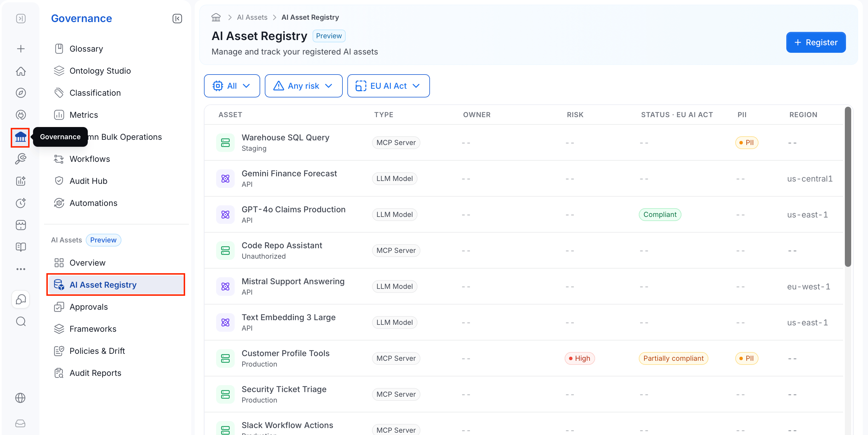Image resolution: width=868 pixels, height=435 pixels.
Task: Open the marketplace store rail icon
Action: coord(21,225)
